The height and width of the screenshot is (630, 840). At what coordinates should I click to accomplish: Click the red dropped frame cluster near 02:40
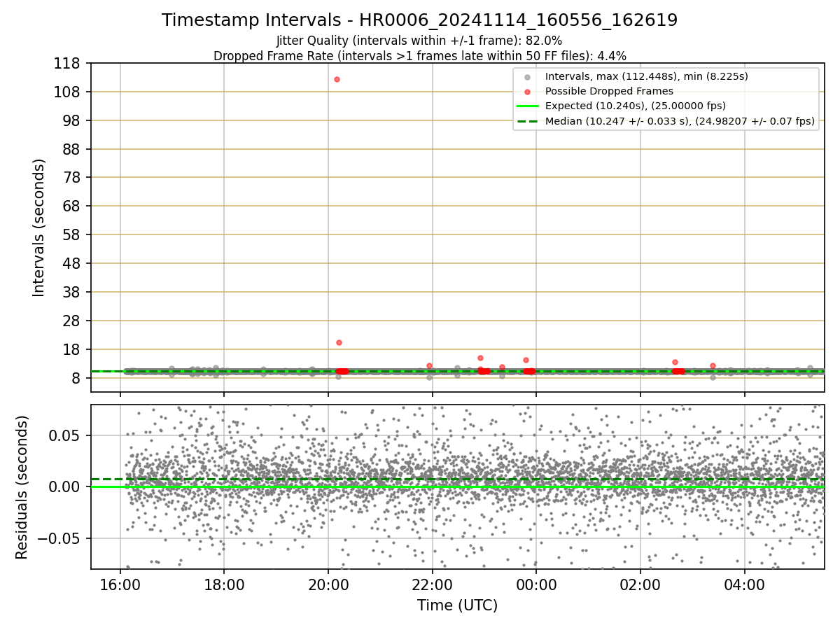(x=678, y=371)
